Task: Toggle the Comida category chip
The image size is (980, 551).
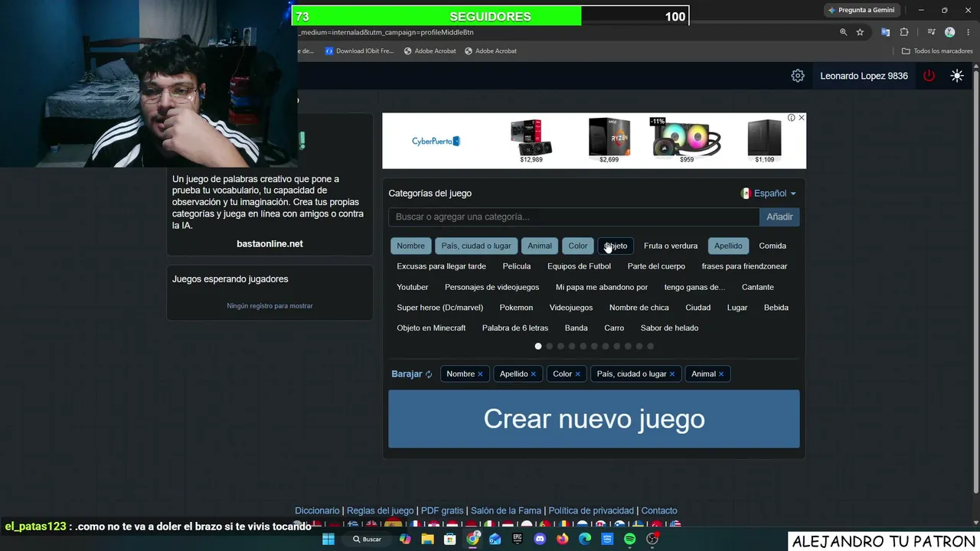Action: tap(773, 246)
